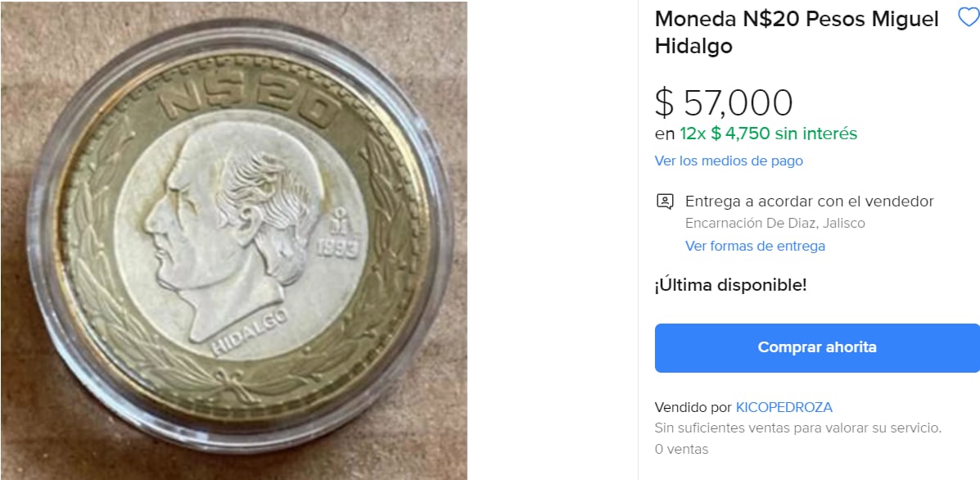Click "Entrega a acordar con el vendedor" text
Image resolution: width=980 pixels, height=480 pixels.
(809, 202)
